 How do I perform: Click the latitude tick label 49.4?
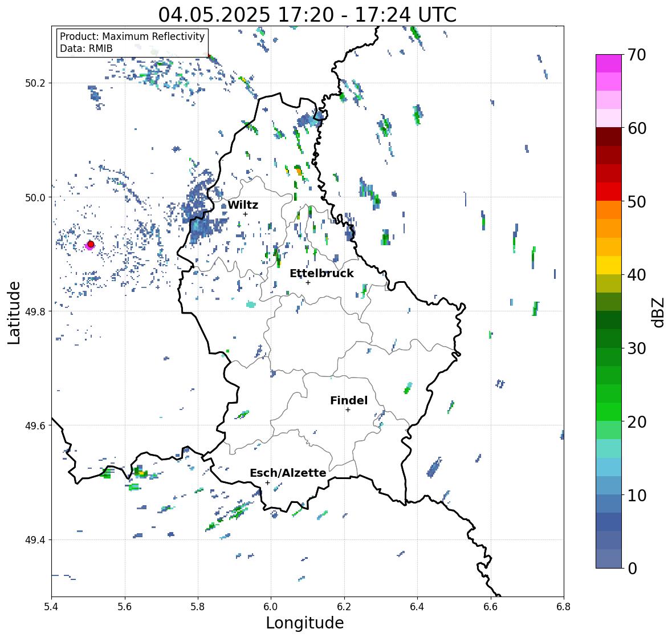35,540
